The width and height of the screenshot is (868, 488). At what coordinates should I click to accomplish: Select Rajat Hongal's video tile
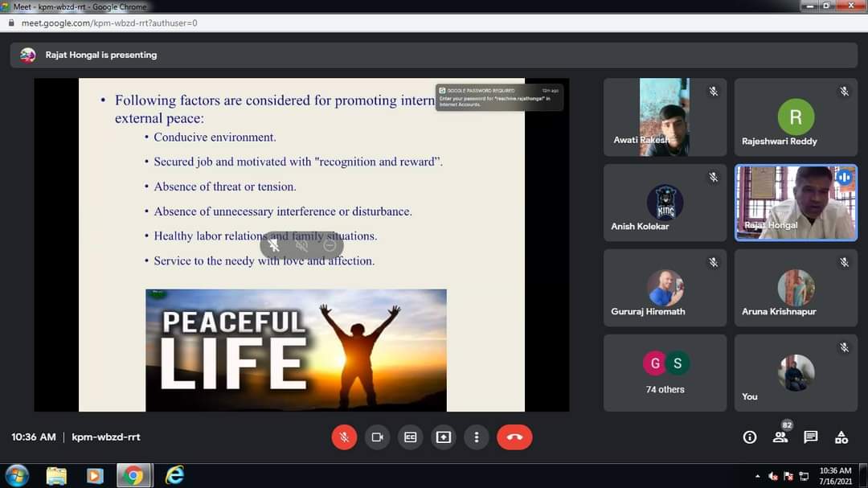pyautogui.click(x=796, y=203)
